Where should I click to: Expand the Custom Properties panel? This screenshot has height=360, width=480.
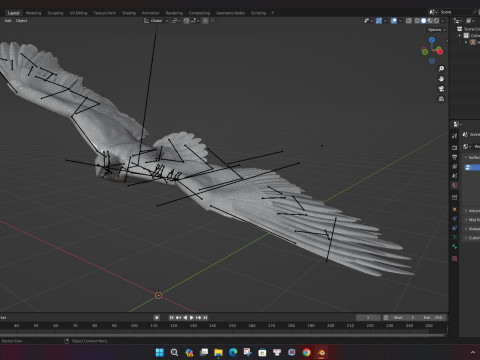[x=466, y=238]
